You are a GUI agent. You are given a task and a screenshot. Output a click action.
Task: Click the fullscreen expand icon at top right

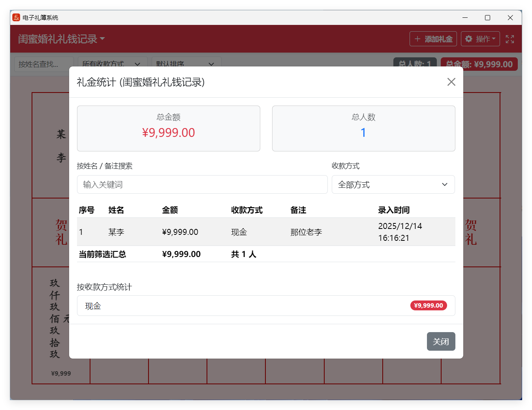pyautogui.click(x=509, y=39)
